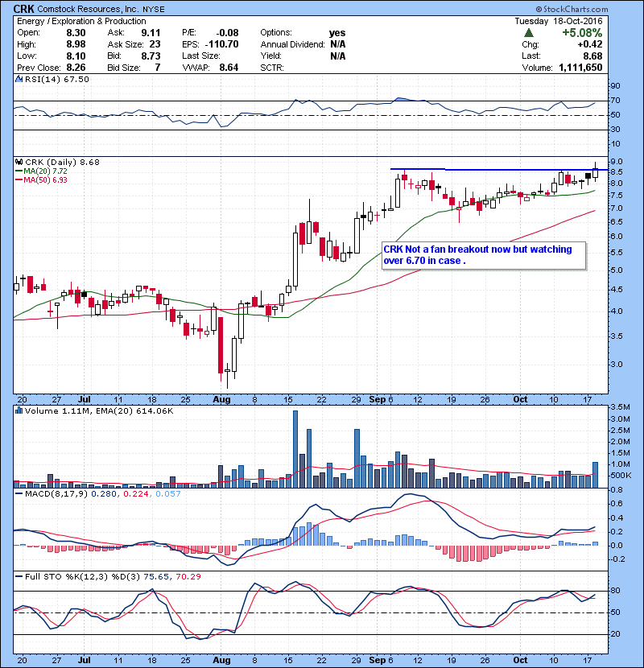Image resolution: width=644 pixels, height=668 pixels.
Task: Click the stochastic %D value 70.29
Action: (188, 576)
